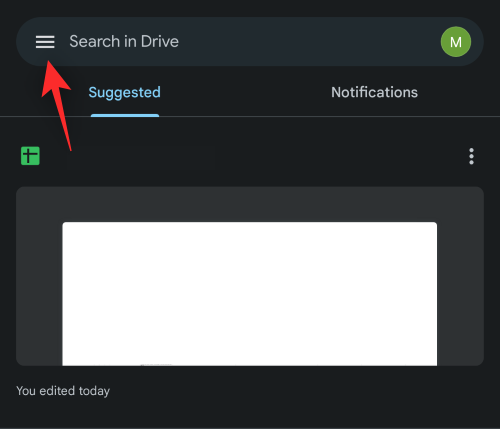Open the spreadsheet preview thumbnail
The image size is (500, 429).
(x=250, y=276)
